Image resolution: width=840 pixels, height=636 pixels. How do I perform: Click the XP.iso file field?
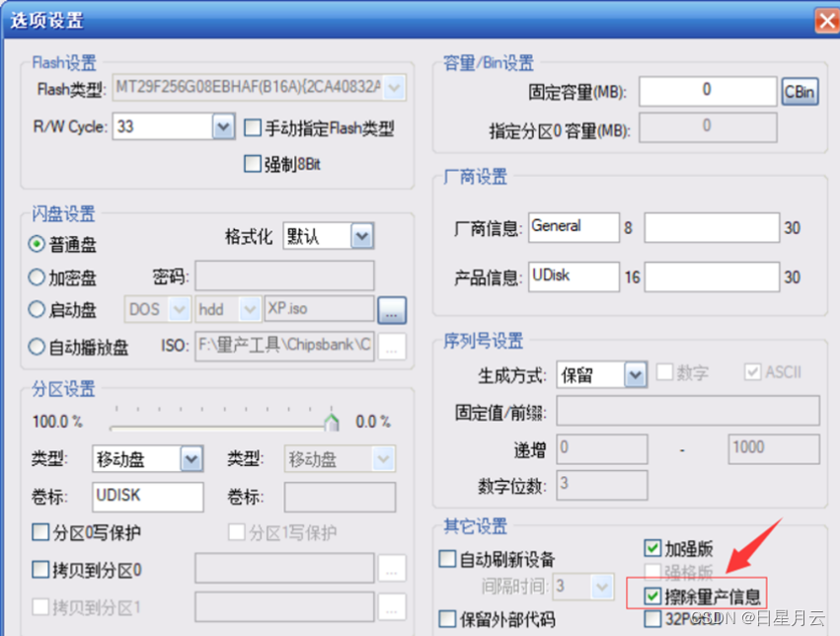tap(319, 309)
